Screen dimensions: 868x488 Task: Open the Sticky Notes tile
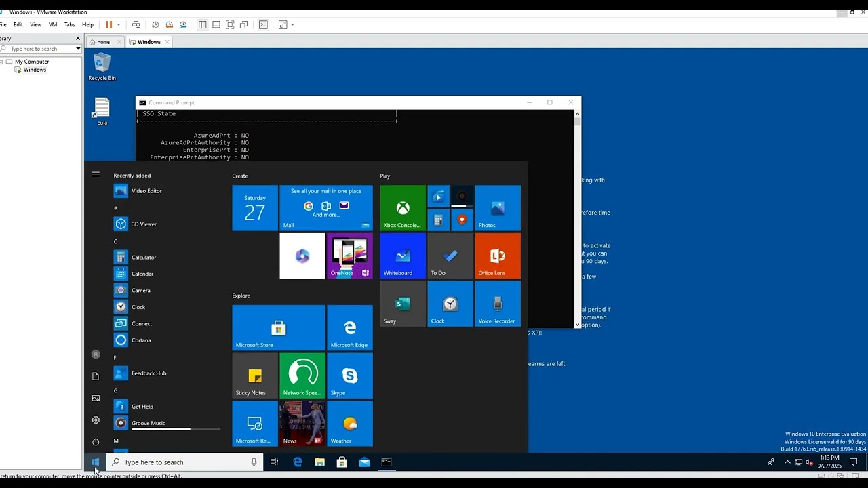[x=255, y=375]
